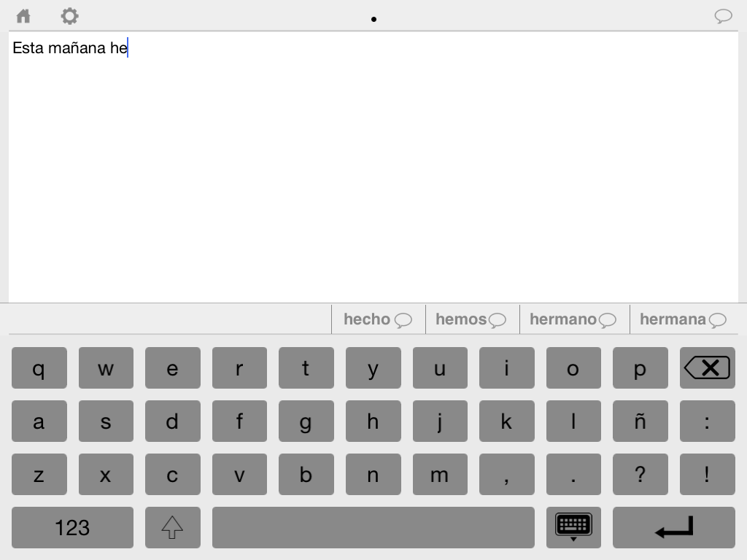This screenshot has height=560, width=747.
Task: Tap the speech bubble icon at top right
Action: coord(723,17)
